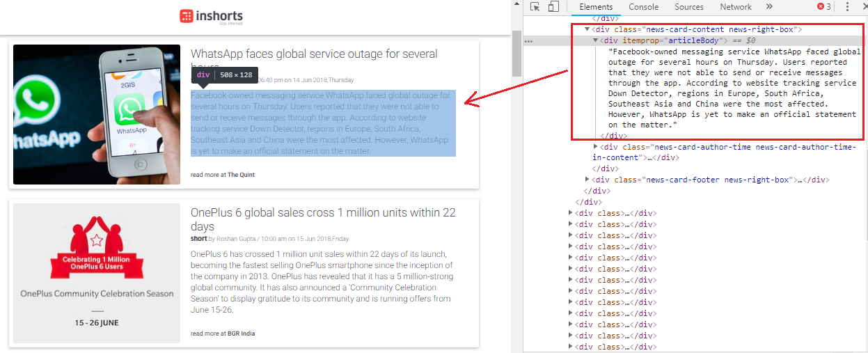Screen dimensions: 868x353
Task: Click the inshorts logo
Action: pos(211,16)
